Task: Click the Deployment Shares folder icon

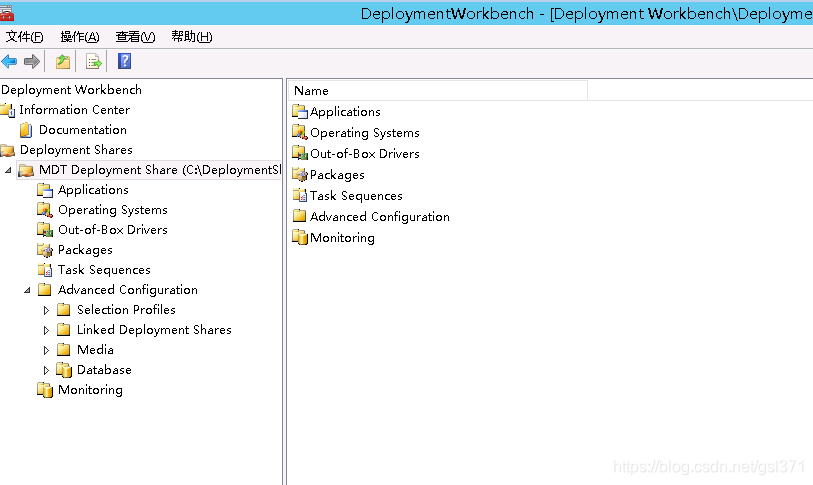Action: 7,150
